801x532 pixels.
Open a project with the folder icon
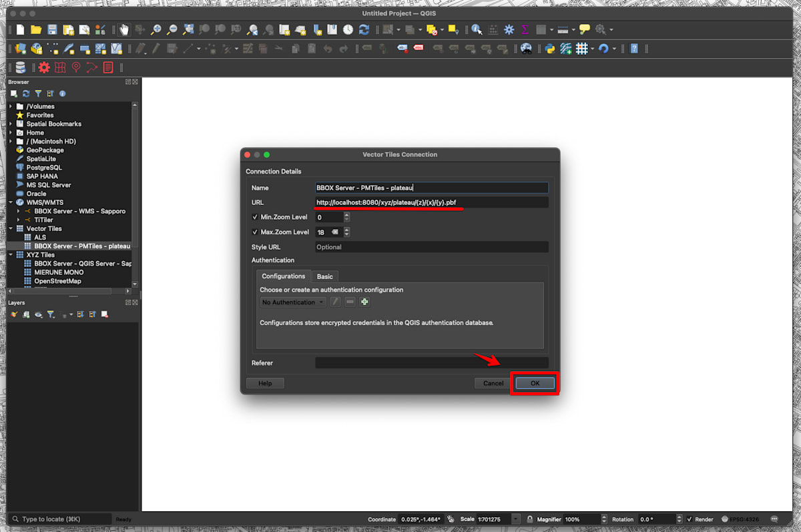point(36,30)
